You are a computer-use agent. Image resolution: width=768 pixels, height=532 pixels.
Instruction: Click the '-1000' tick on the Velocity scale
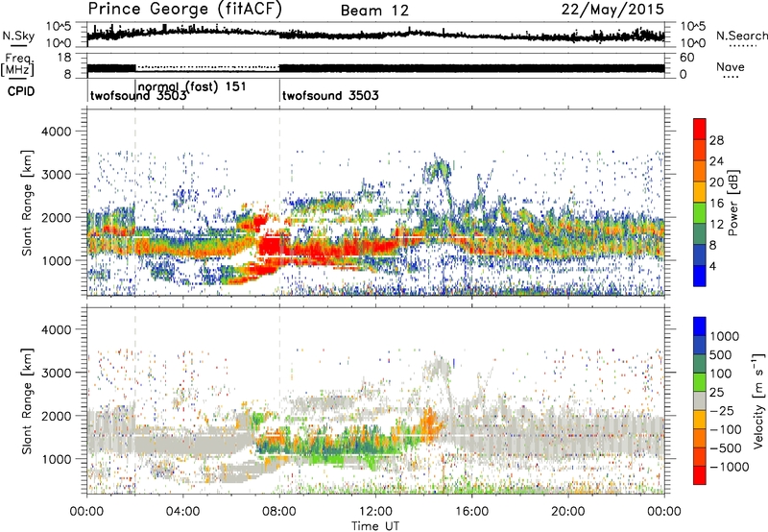730,467
